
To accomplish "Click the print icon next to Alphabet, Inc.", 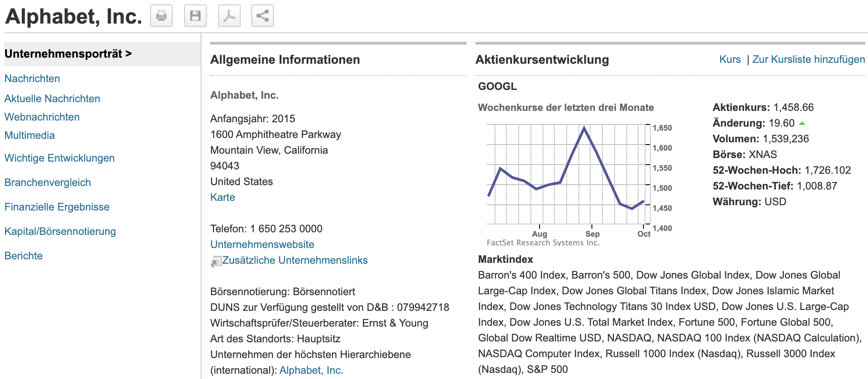I will click(x=161, y=16).
